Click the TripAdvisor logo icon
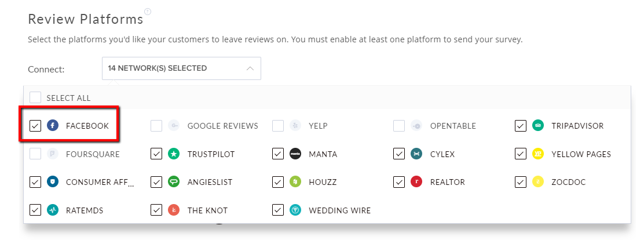Screen dimensions: 644x240 coord(538,126)
